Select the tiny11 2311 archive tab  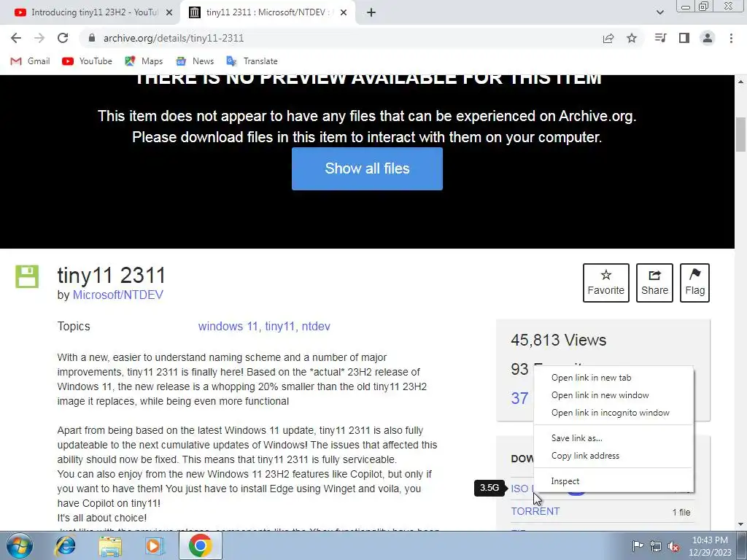point(267,13)
